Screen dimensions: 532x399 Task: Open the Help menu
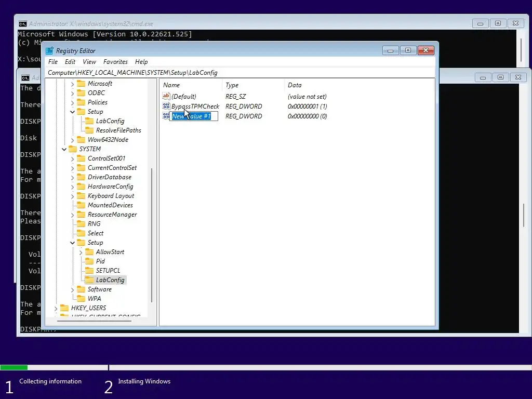click(141, 62)
